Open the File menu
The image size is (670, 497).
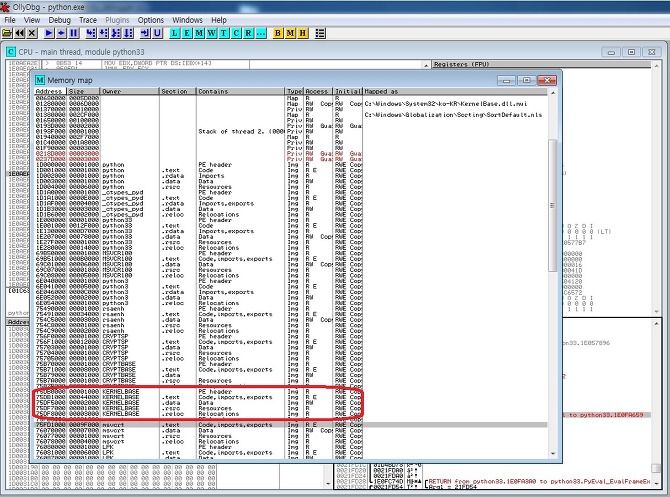click(x=10, y=20)
